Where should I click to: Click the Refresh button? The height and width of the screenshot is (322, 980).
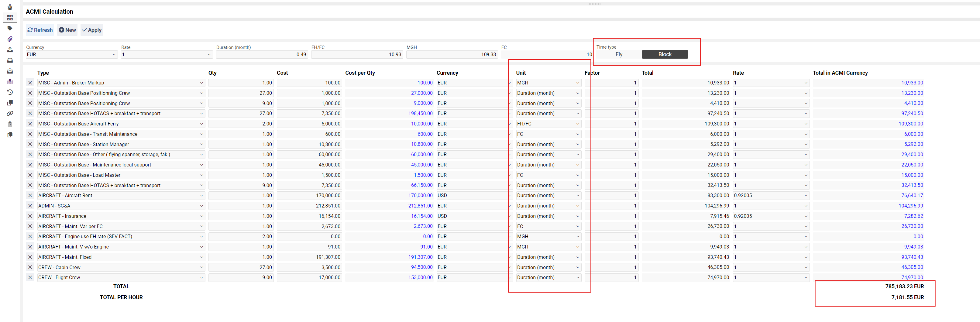click(40, 30)
